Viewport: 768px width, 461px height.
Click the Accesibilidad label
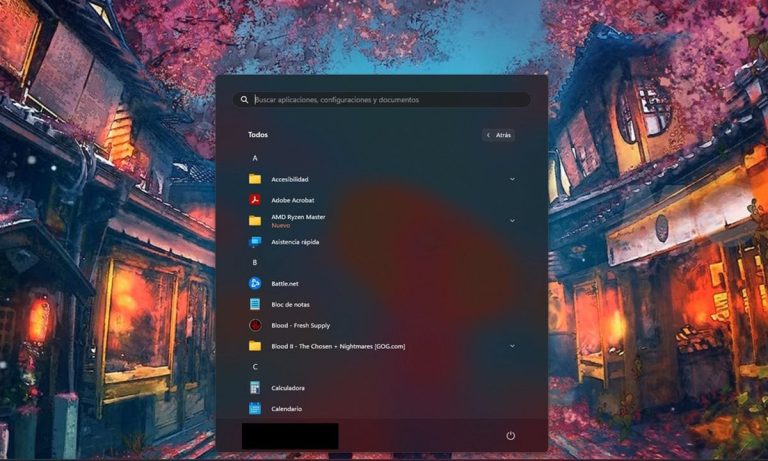coord(290,179)
